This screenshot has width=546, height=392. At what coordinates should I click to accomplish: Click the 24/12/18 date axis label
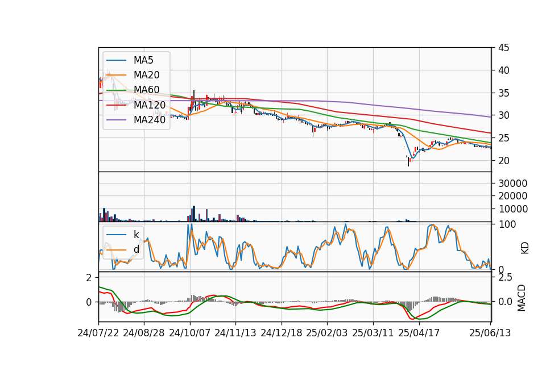pos(282,333)
